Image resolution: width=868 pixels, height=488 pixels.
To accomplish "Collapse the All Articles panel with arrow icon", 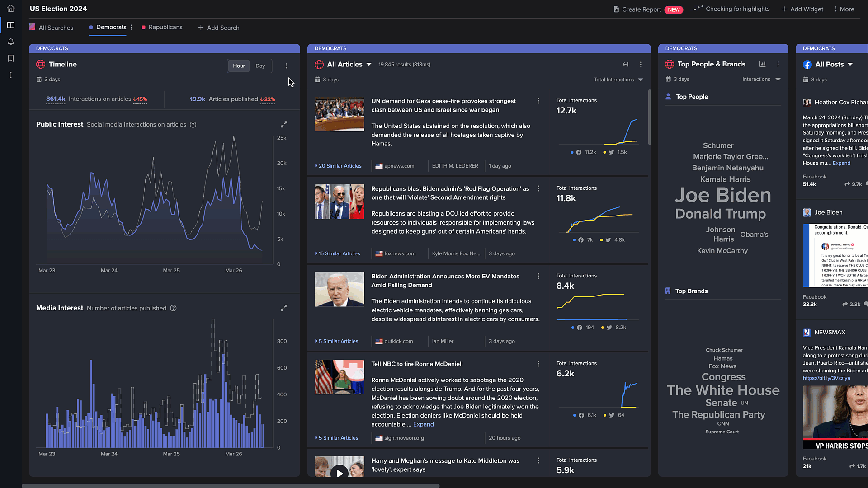I will coord(625,64).
